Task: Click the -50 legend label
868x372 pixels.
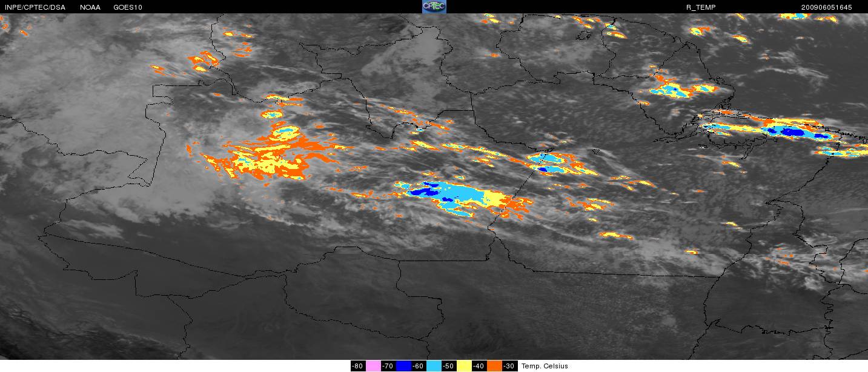Action: (449, 366)
